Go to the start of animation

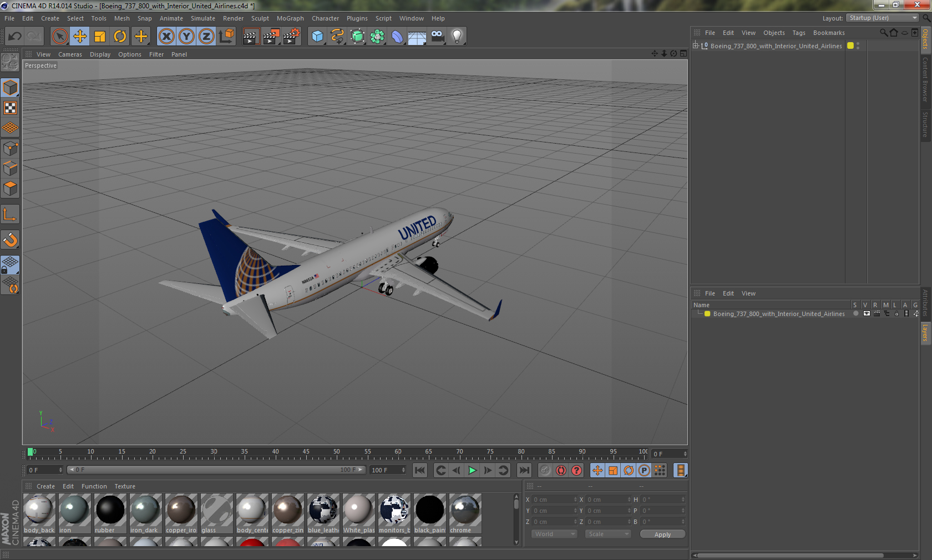click(420, 470)
